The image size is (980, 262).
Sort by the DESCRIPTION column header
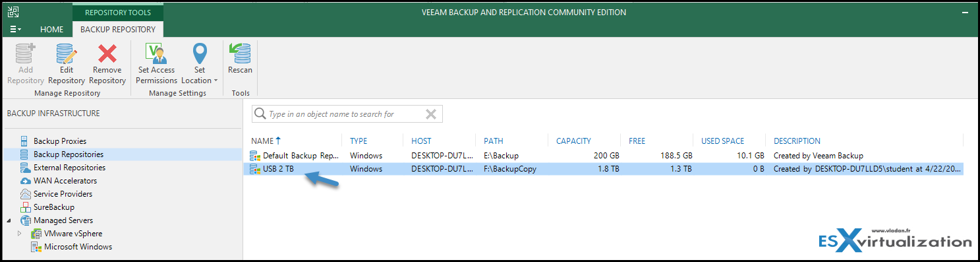click(797, 141)
